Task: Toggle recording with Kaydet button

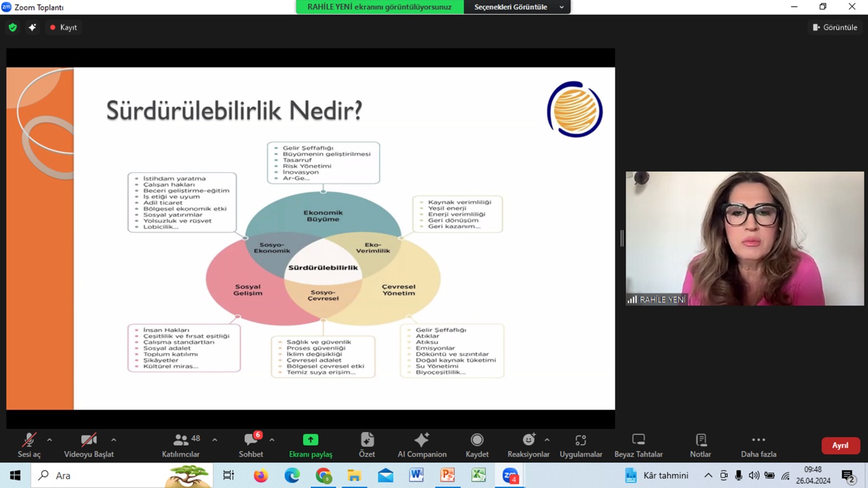Action: [477, 445]
